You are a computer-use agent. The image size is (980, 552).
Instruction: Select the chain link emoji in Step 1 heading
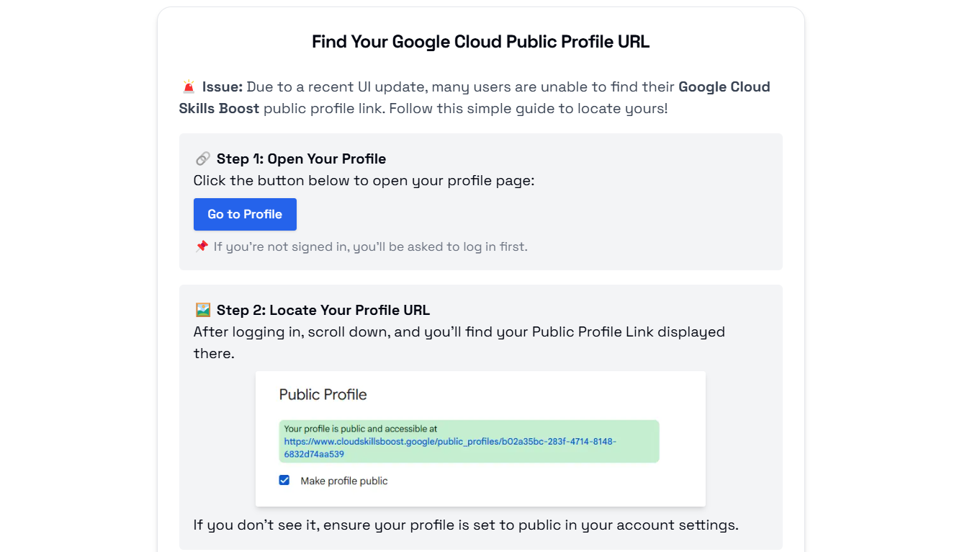[x=202, y=159]
